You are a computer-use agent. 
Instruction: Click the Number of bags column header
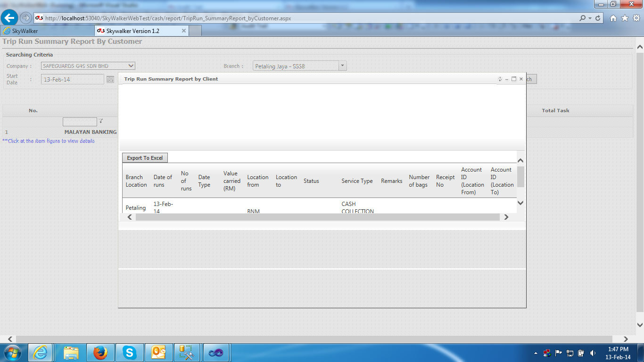pyautogui.click(x=419, y=181)
